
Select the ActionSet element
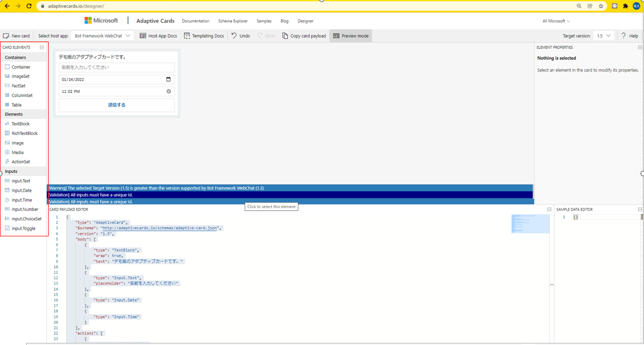point(17,162)
